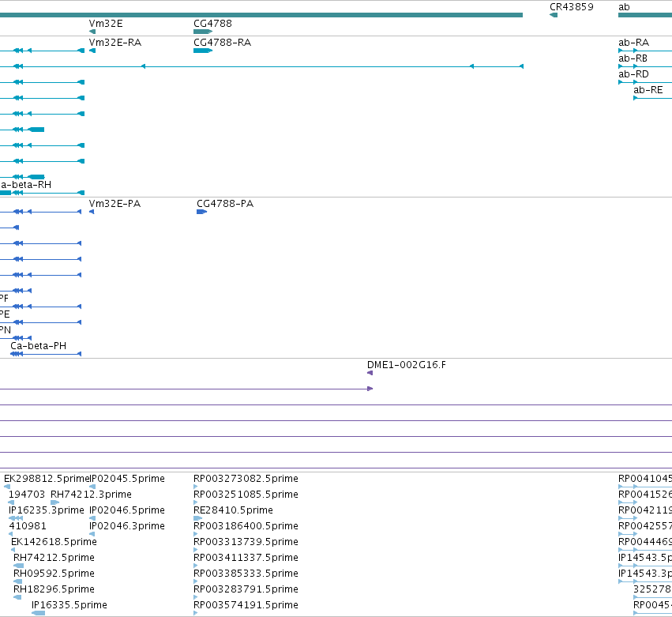Select the RH74212.3prime EST label
The image size is (672, 617).
(x=91, y=495)
